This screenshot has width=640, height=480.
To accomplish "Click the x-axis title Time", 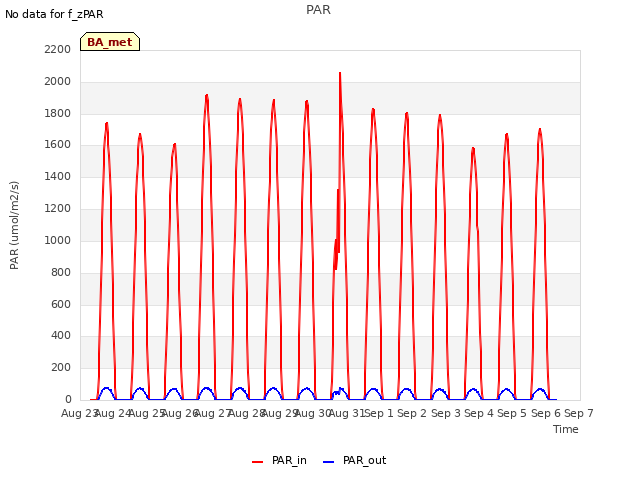I will pyautogui.click(x=566, y=429).
